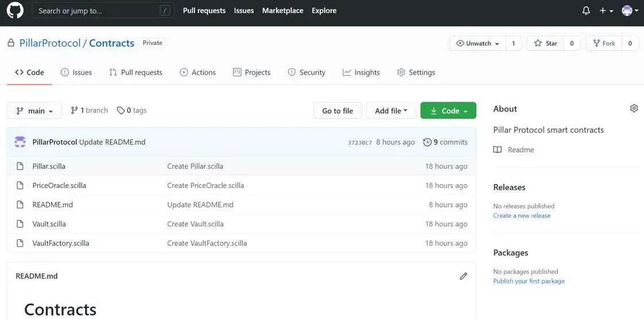Click the Go to file button
The height and width of the screenshot is (319, 644).
point(337,110)
